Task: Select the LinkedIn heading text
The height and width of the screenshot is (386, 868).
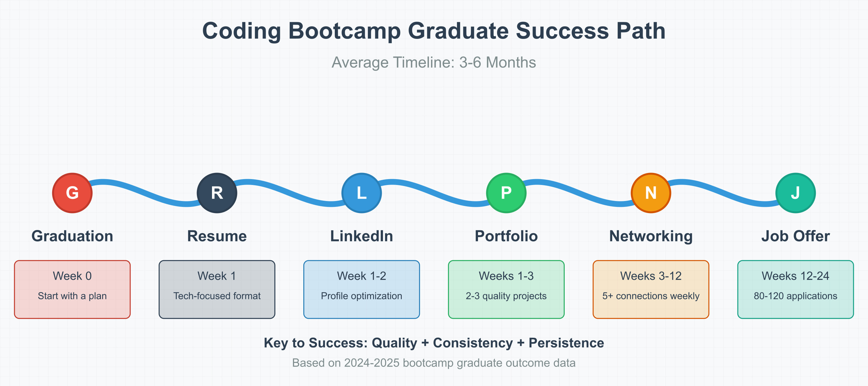Action: 362,236
